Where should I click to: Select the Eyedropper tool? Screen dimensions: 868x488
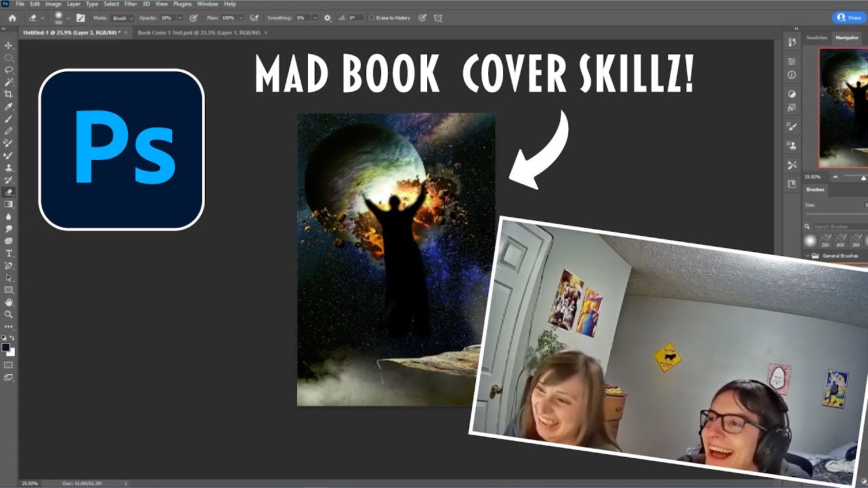point(9,107)
